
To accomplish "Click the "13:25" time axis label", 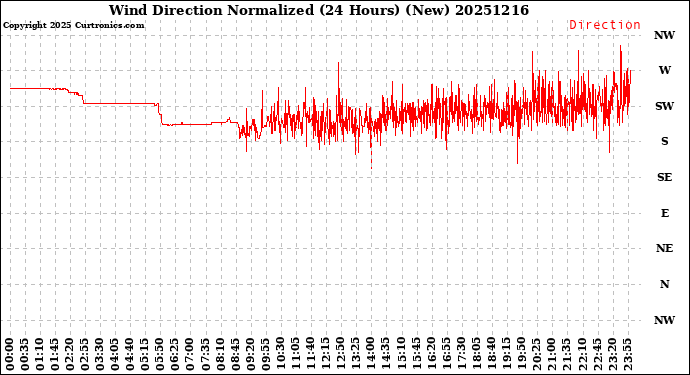I will [356, 355].
